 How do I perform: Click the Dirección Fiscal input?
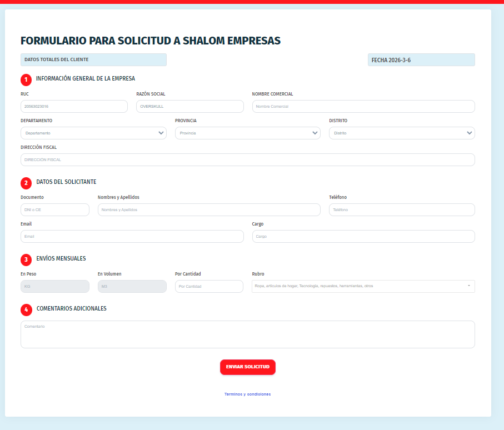pyautogui.click(x=247, y=160)
